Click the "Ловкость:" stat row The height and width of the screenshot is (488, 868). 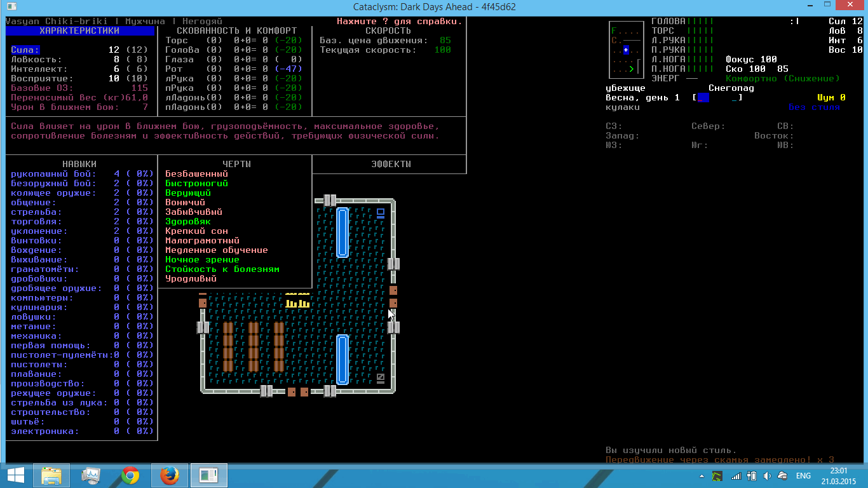[79, 59]
